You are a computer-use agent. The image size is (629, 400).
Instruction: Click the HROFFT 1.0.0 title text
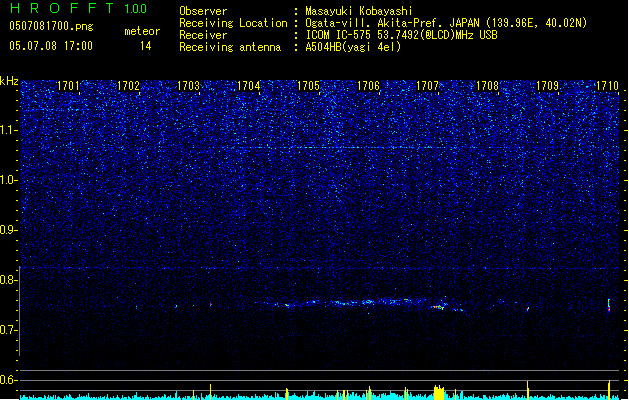pos(79,8)
